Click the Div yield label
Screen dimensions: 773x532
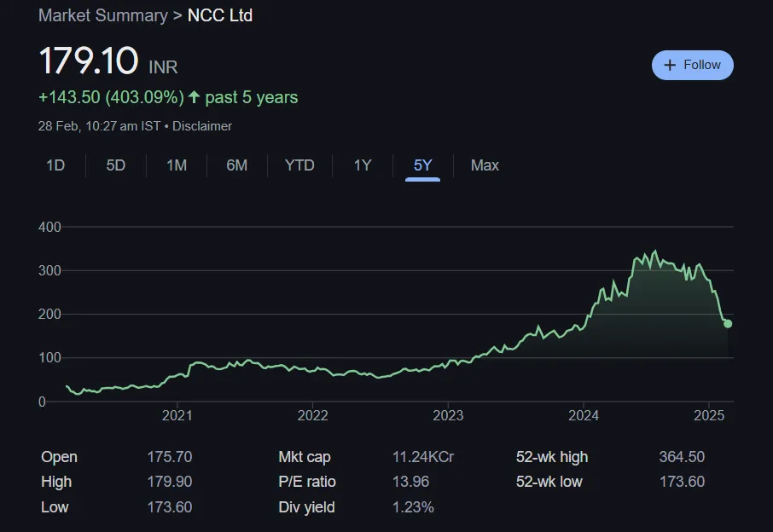click(x=306, y=507)
